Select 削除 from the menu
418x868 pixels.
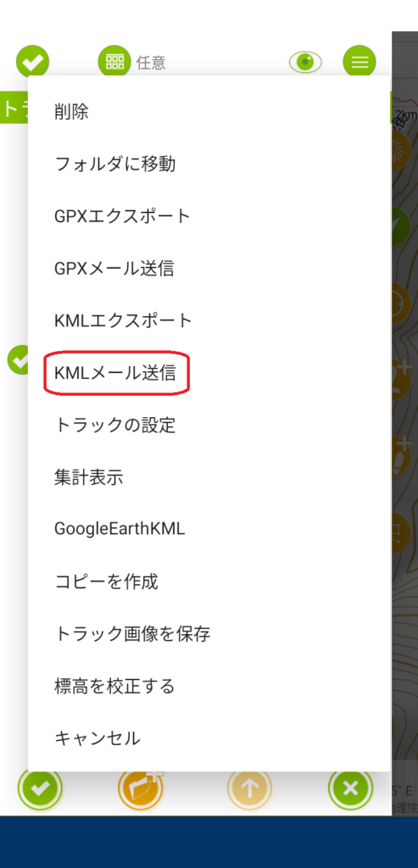(209, 113)
